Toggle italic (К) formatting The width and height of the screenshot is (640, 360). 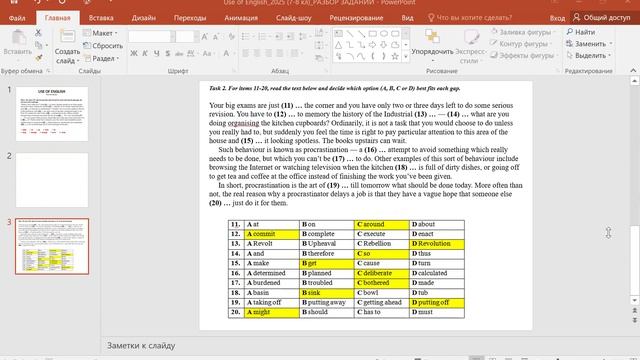[x=145, y=53]
